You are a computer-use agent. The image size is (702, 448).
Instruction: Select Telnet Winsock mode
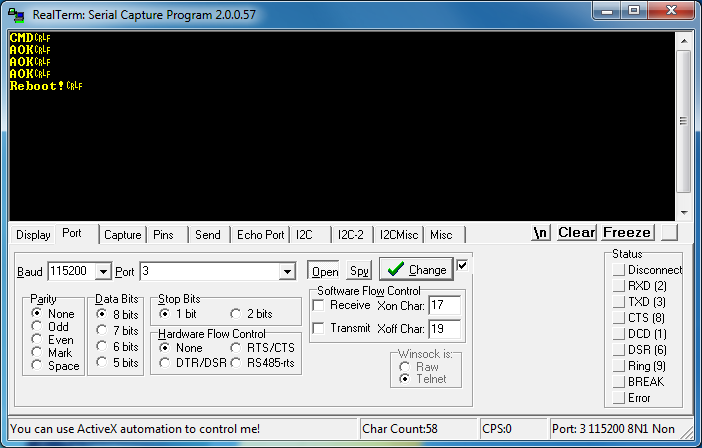click(x=423, y=379)
